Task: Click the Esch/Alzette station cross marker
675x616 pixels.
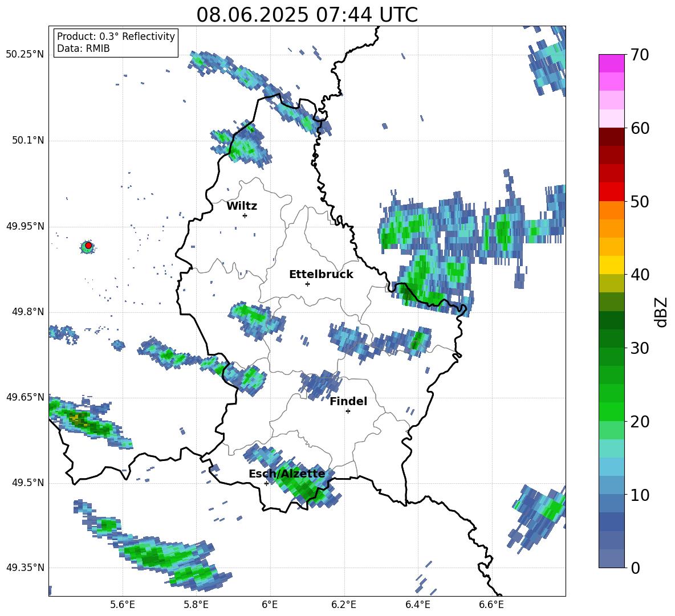Action: (x=266, y=483)
